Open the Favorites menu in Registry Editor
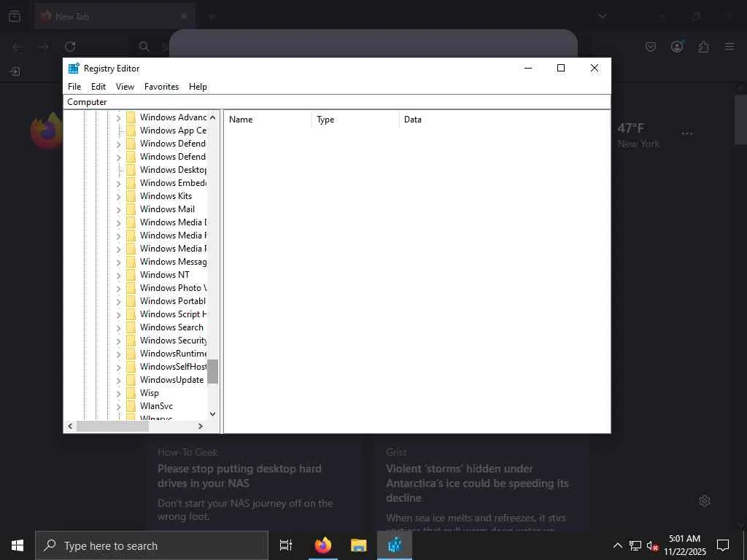This screenshot has height=560, width=747. [161, 87]
